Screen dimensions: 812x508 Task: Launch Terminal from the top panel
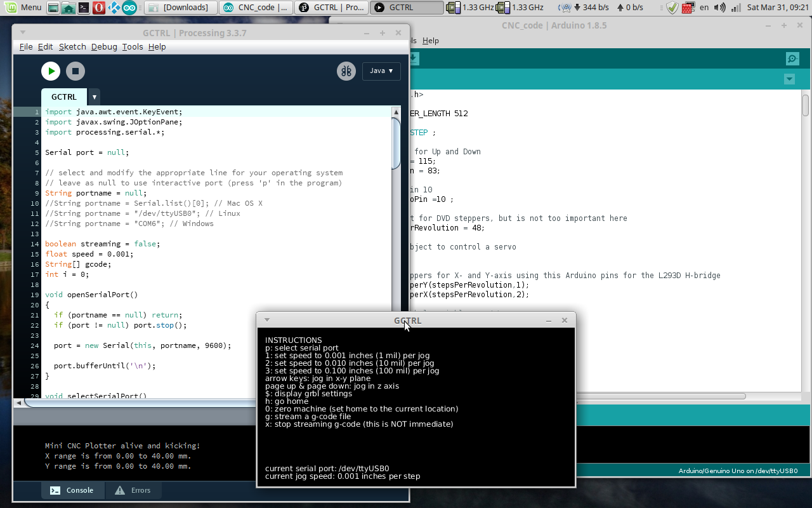[83, 8]
